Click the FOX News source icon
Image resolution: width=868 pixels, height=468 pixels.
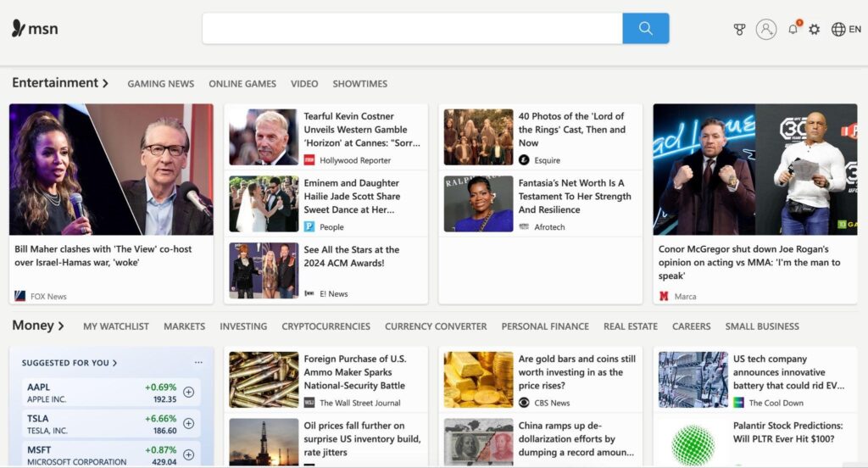(20, 296)
